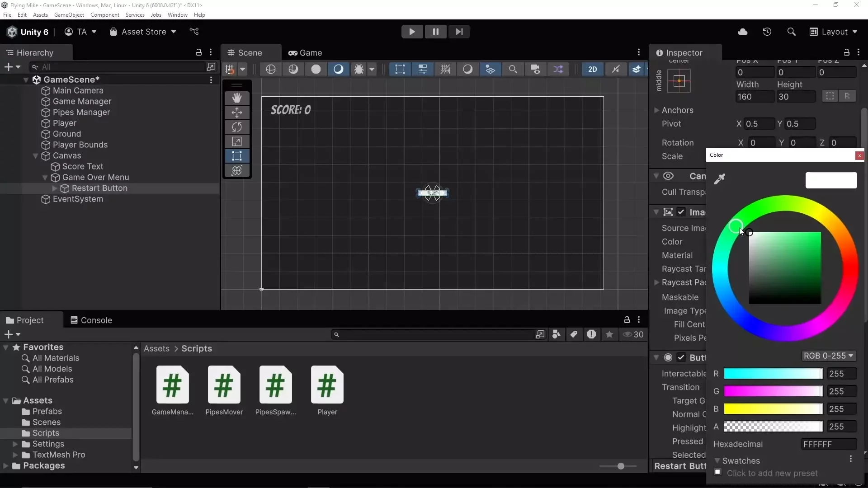
Task: Lock the Hierarchy panel
Action: pos(198,52)
